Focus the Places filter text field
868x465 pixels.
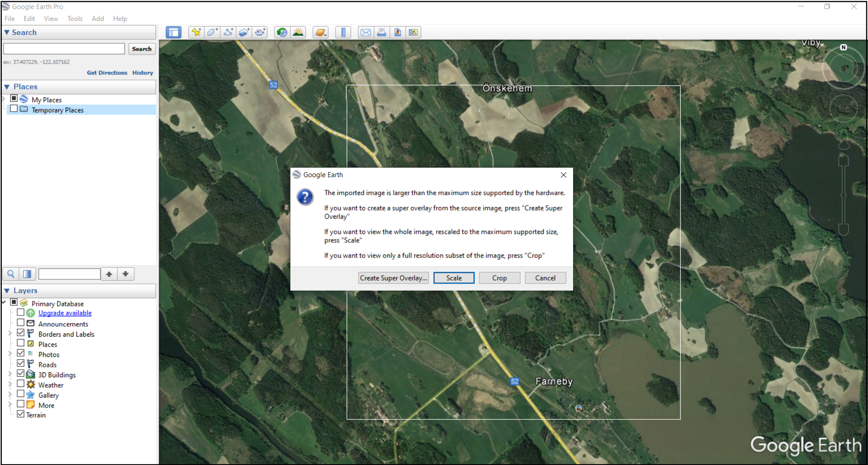point(70,274)
